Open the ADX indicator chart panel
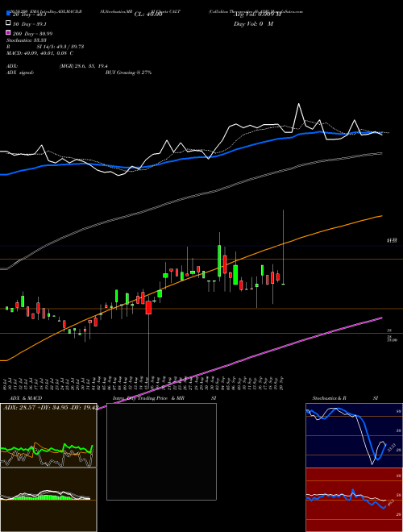 (x=48, y=435)
